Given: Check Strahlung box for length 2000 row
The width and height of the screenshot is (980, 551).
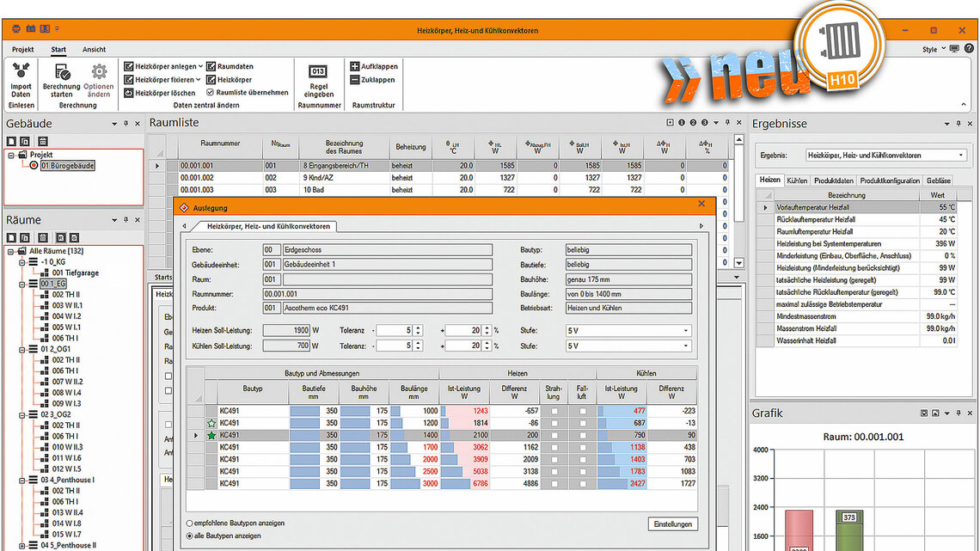Looking at the screenshot, I should (554, 459).
